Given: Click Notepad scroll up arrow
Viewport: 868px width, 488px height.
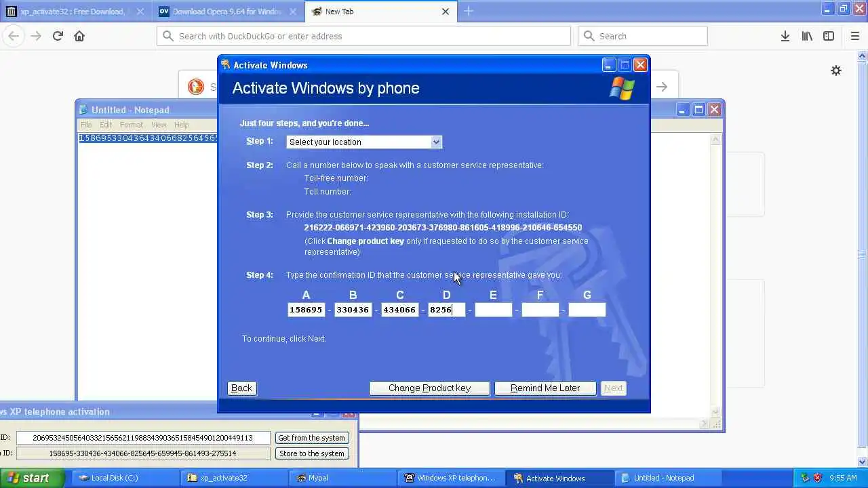Looking at the screenshot, I should (715, 140).
